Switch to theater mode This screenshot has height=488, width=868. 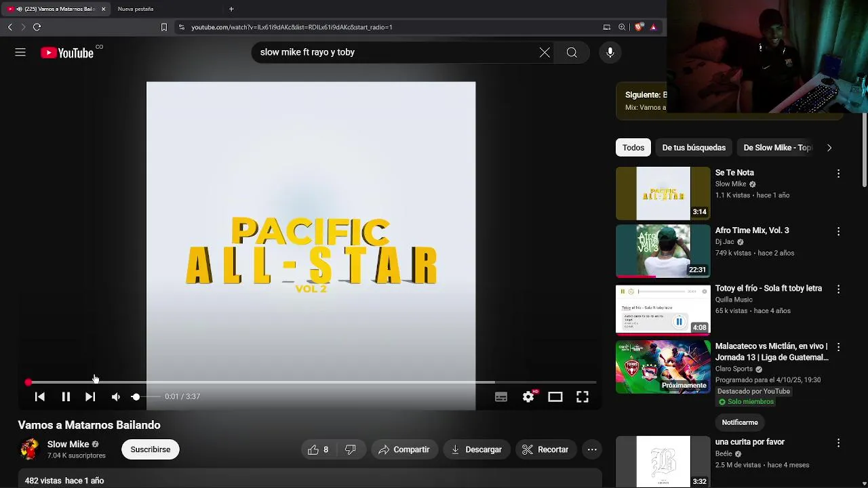pyautogui.click(x=555, y=397)
